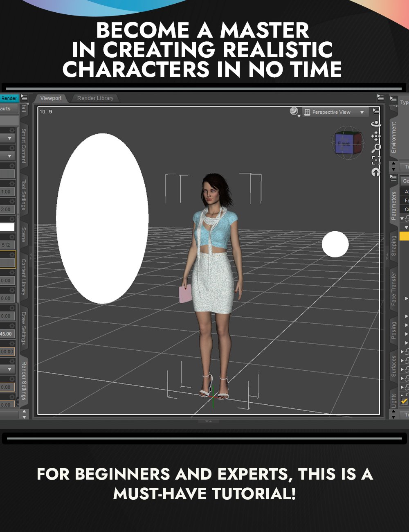Open the viewport options hamburger menu icon
Viewport: 409px width, 532px height.
(x=375, y=112)
